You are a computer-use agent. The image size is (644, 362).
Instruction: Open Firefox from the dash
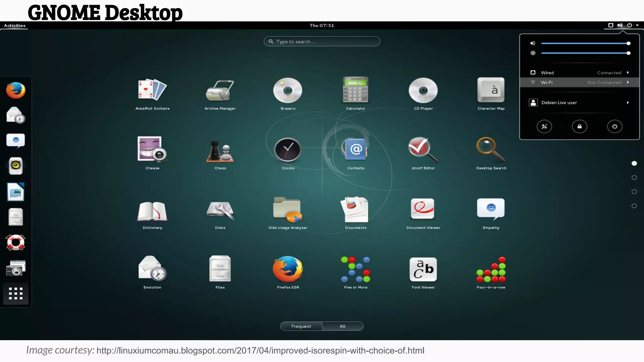[16, 90]
